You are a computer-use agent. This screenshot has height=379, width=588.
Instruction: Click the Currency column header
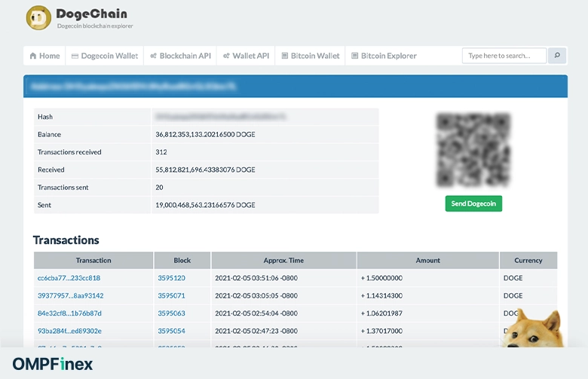click(528, 261)
